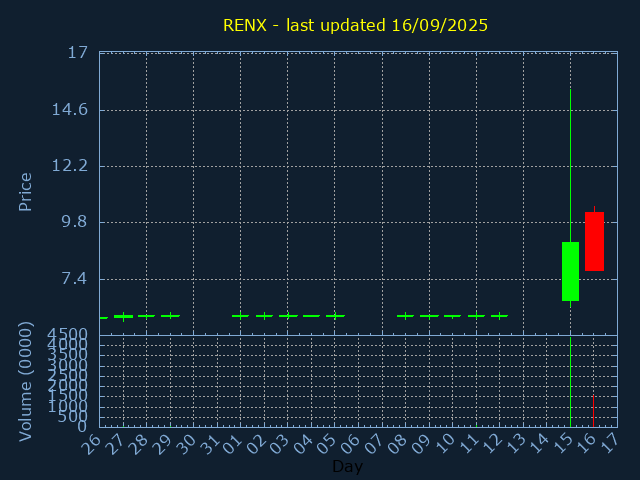Select day label 03 on x-axis
Image resolution: width=640 pixels, height=480 pixels.
279,444
